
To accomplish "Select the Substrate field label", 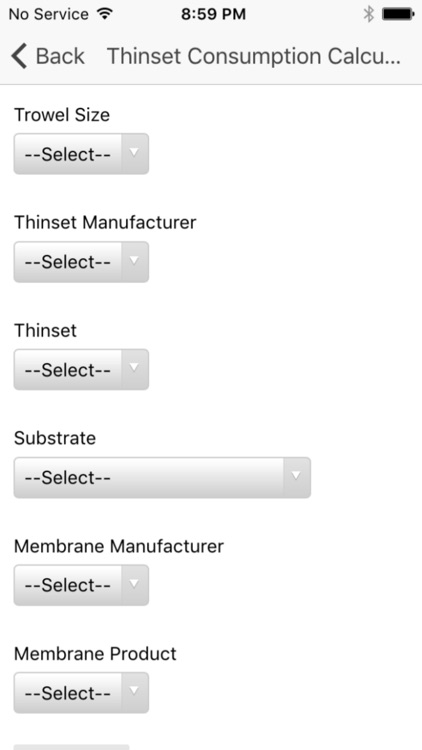I will [55, 438].
